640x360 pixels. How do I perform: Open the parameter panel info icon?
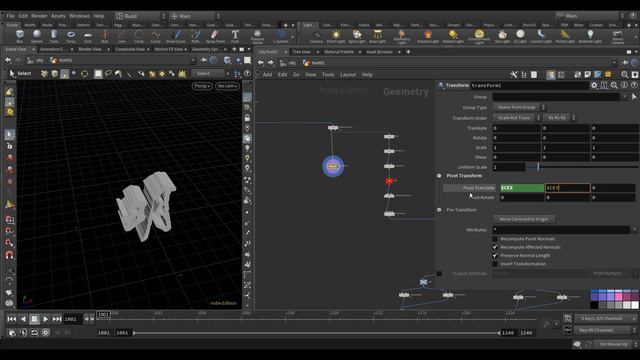click(x=624, y=85)
